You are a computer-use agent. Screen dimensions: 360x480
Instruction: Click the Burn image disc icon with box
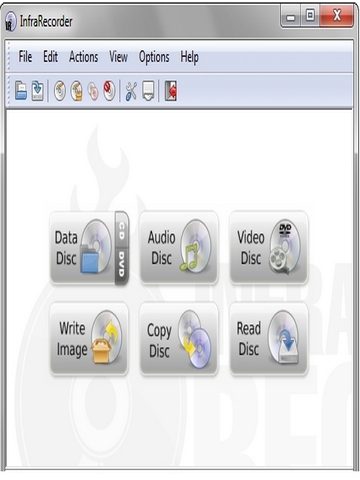coord(76,91)
